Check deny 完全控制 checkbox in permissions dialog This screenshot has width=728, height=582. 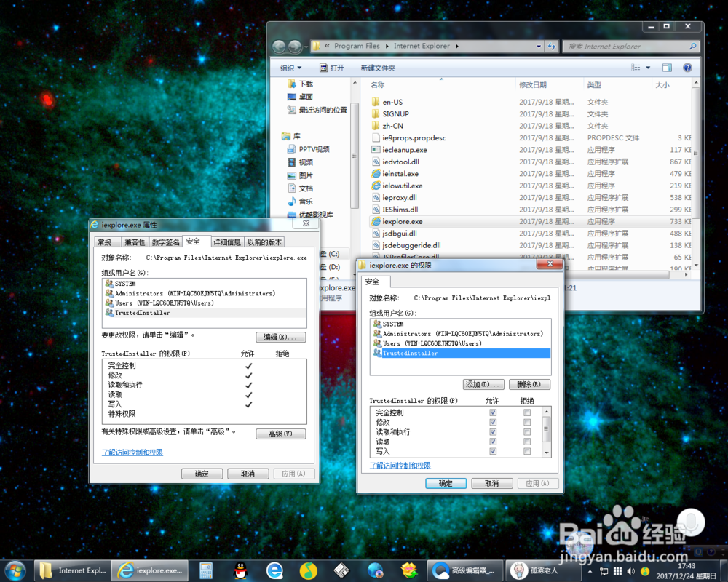(527, 412)
